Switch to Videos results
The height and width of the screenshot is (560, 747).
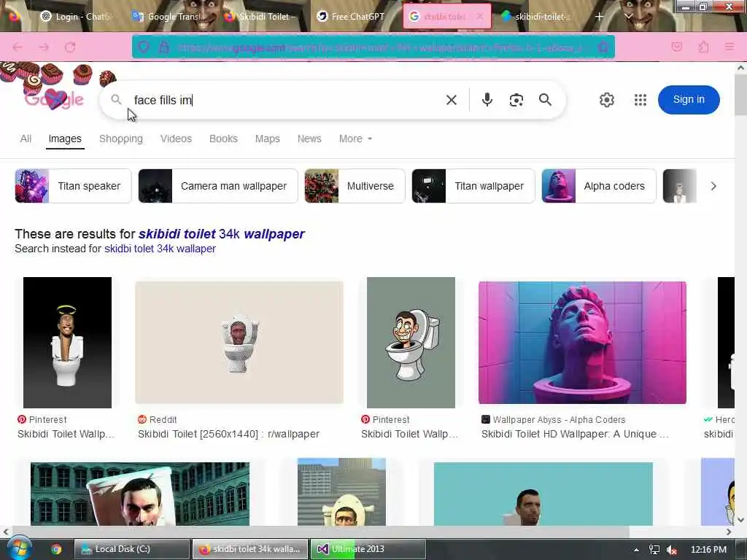(x=176, y=139)
